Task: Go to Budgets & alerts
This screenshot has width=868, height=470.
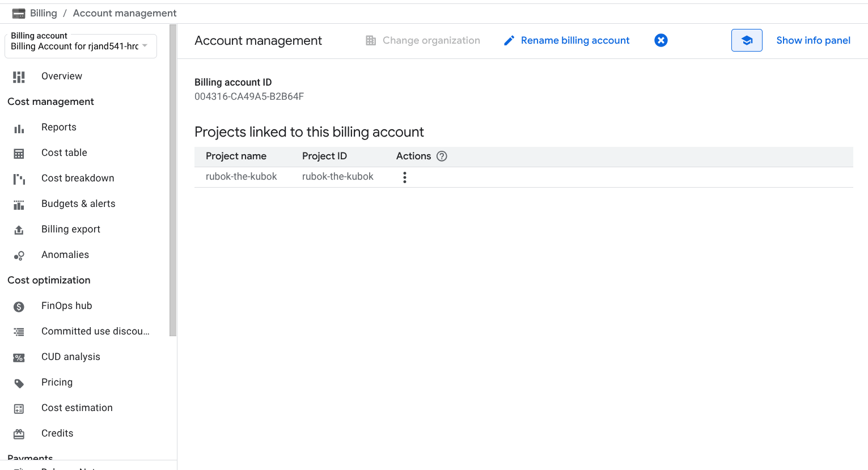Action: (78, 204)
